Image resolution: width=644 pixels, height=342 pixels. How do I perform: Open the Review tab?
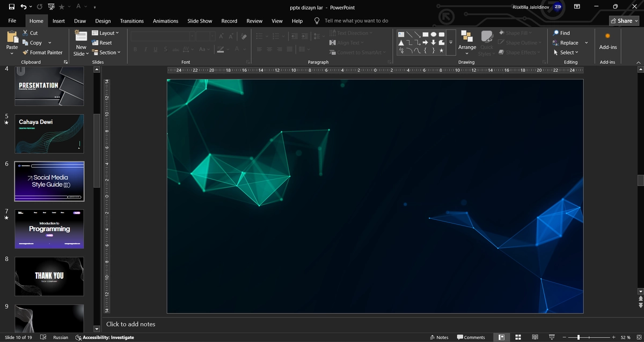click(254, 20)
